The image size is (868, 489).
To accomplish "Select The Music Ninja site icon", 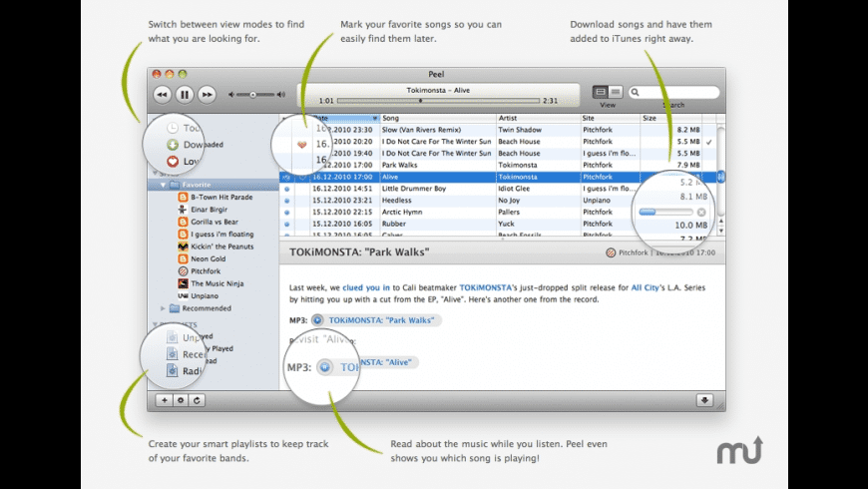I will tap(183, 283).
